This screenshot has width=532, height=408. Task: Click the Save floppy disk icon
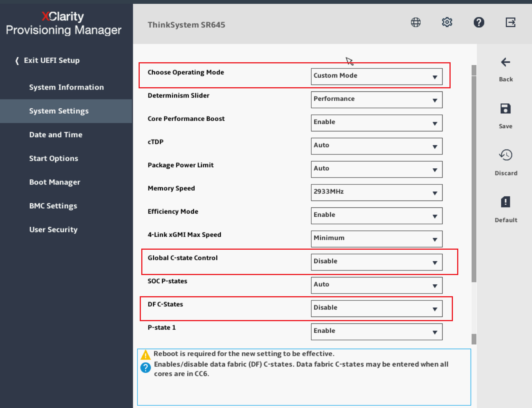[506, 109]
